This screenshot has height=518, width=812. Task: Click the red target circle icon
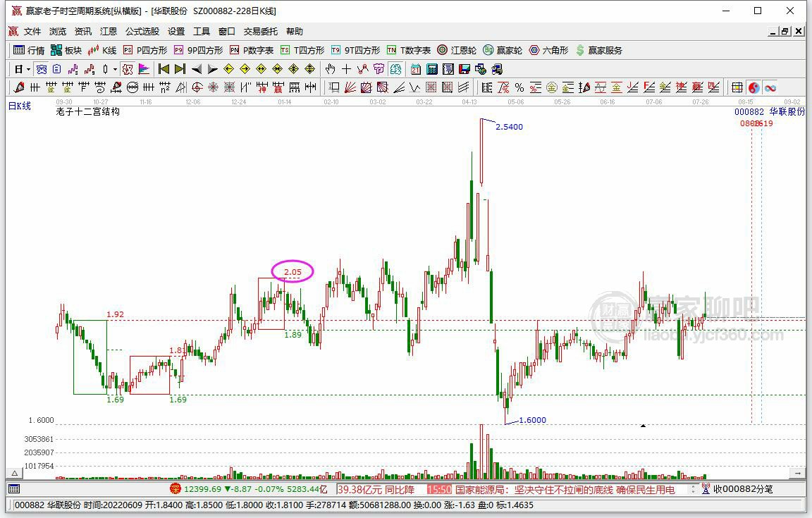coord(197,87)
